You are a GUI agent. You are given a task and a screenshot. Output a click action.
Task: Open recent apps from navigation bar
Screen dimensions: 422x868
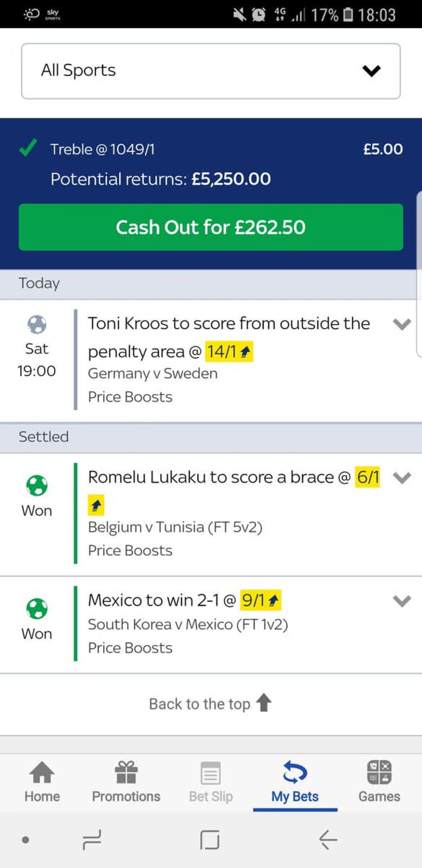coord(92,839)
